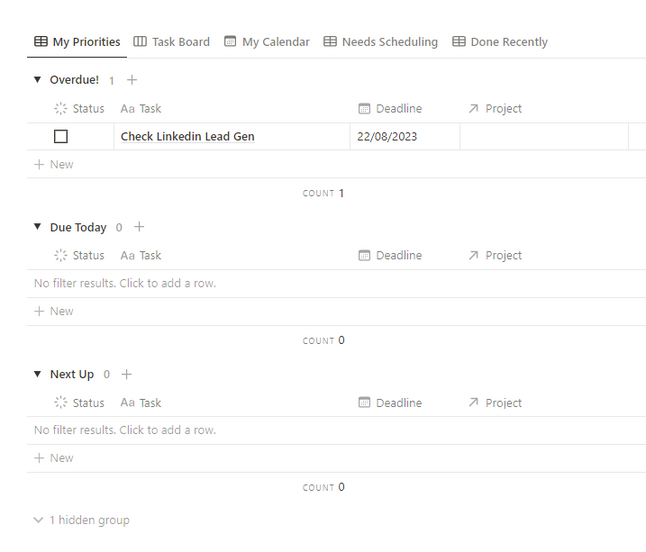Image resolution: width=646 pixels, height=552 pixels.
Task: Collapse the Next Up group triangle
Action: (x=38, y=374)
